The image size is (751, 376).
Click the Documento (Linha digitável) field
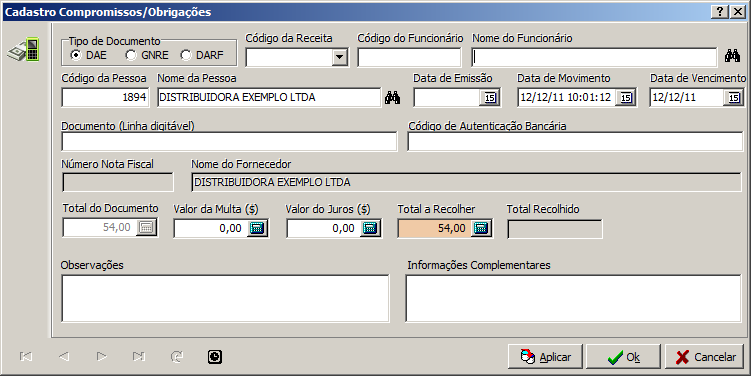tap(229, 142)
